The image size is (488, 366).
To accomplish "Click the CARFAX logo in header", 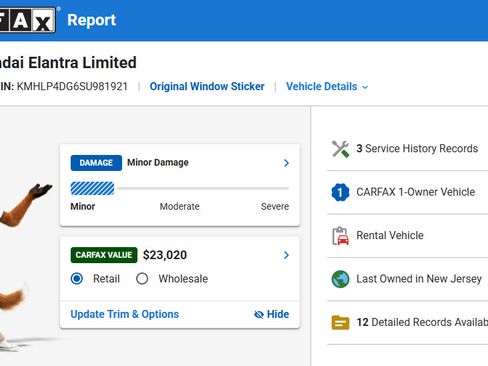I will (x=27, y=20).
